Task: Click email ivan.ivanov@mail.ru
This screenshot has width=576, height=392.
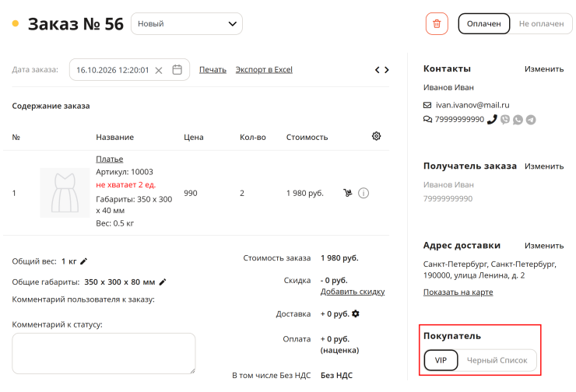Action: (x=472, y=105)
